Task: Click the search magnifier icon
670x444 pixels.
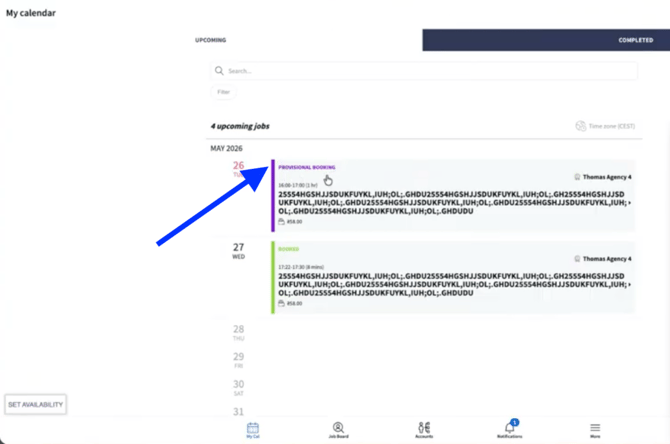Action: [219, 71]
